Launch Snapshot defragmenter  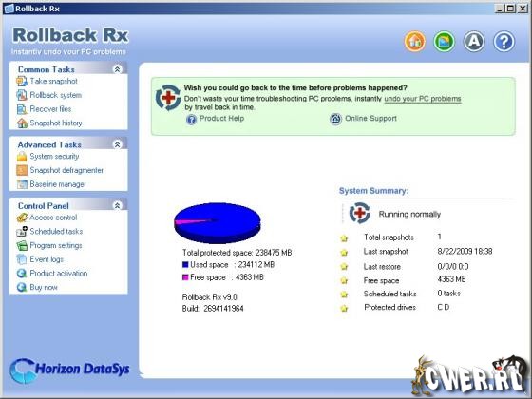66,170
